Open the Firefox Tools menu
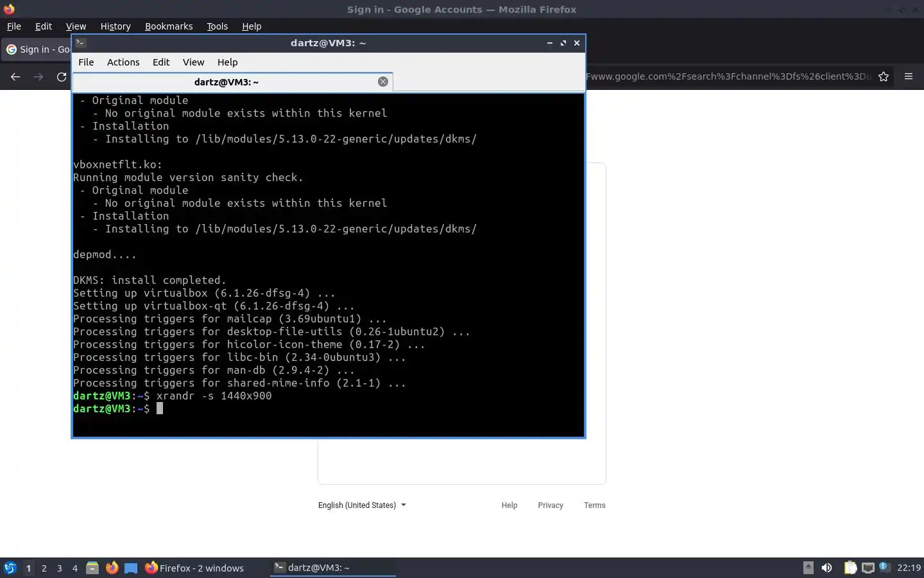924x578 pixels. pyautogui.click(x=217, y=26)
